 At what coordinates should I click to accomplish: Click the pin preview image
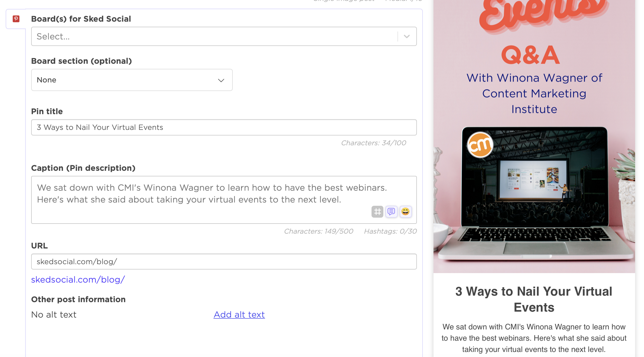pyautogui.click(x=534, y=136)
